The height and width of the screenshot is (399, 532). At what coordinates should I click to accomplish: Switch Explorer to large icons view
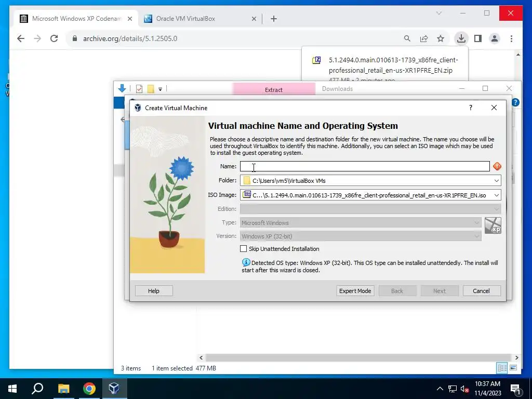tap(513, 368)
